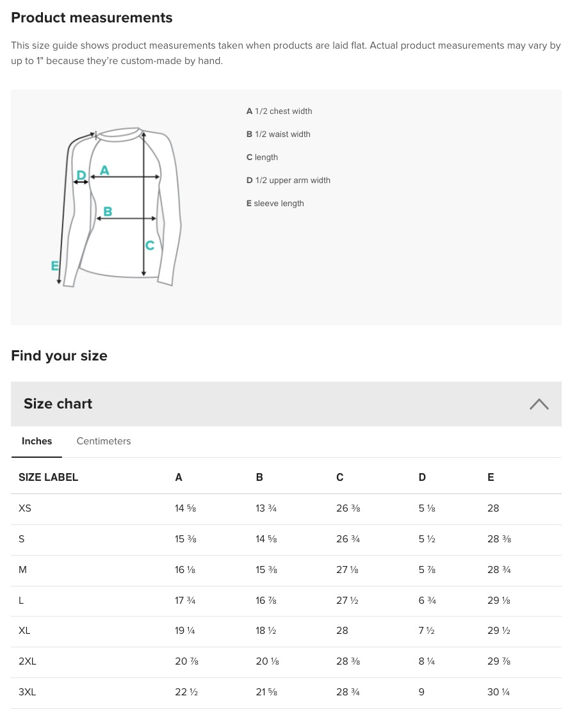570x728 pixels.
Task: Click the 2XL size row label
Action: tap(28, 661)
